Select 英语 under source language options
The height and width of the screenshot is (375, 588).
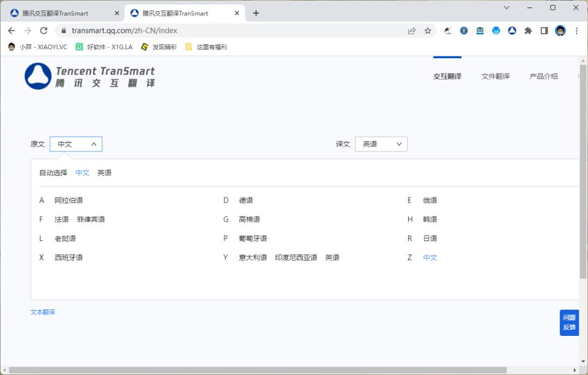(x=103, y=173)
